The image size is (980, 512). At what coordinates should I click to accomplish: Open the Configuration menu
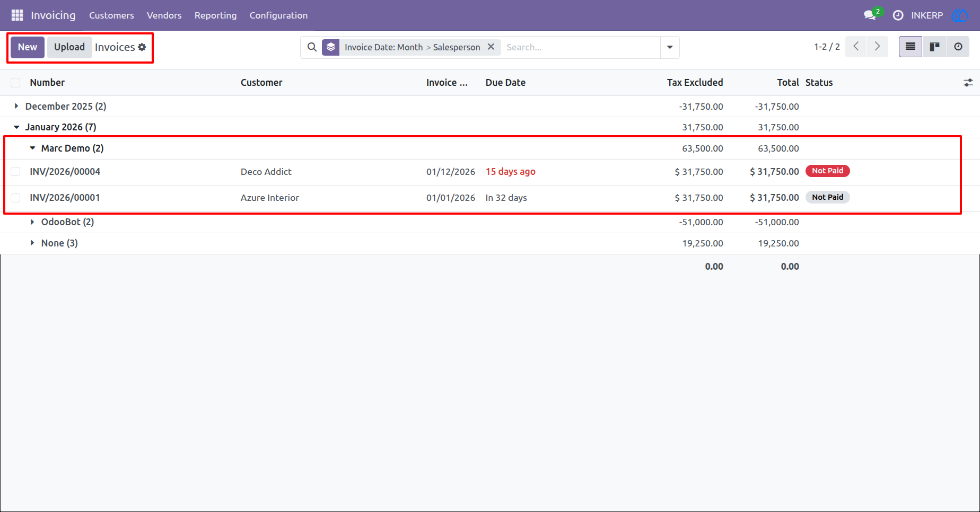[x=278, y=15]
